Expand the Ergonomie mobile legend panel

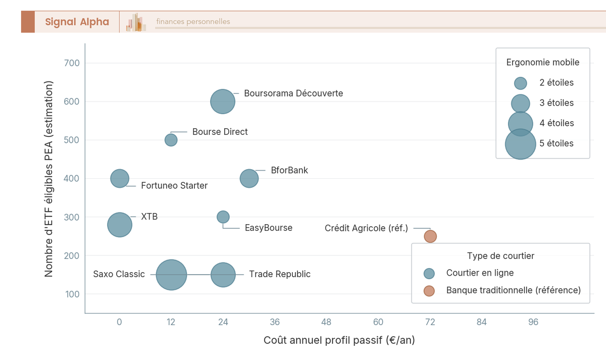[x=542, y=62]
